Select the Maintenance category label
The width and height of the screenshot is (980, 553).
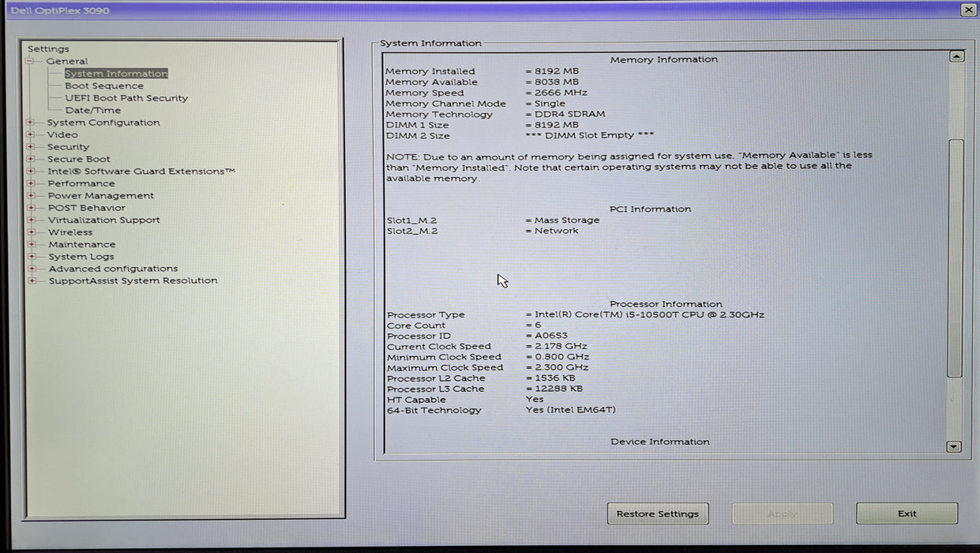[x=82, y=244]
